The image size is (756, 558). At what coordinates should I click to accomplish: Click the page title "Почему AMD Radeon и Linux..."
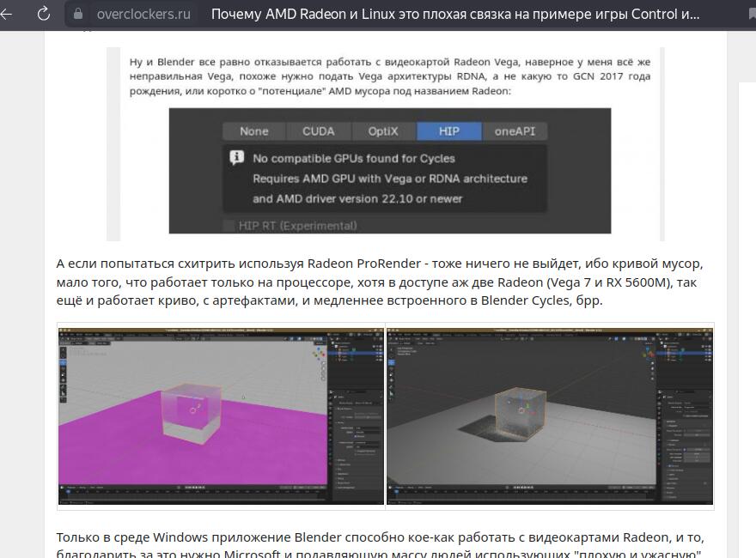click(455, 14)
